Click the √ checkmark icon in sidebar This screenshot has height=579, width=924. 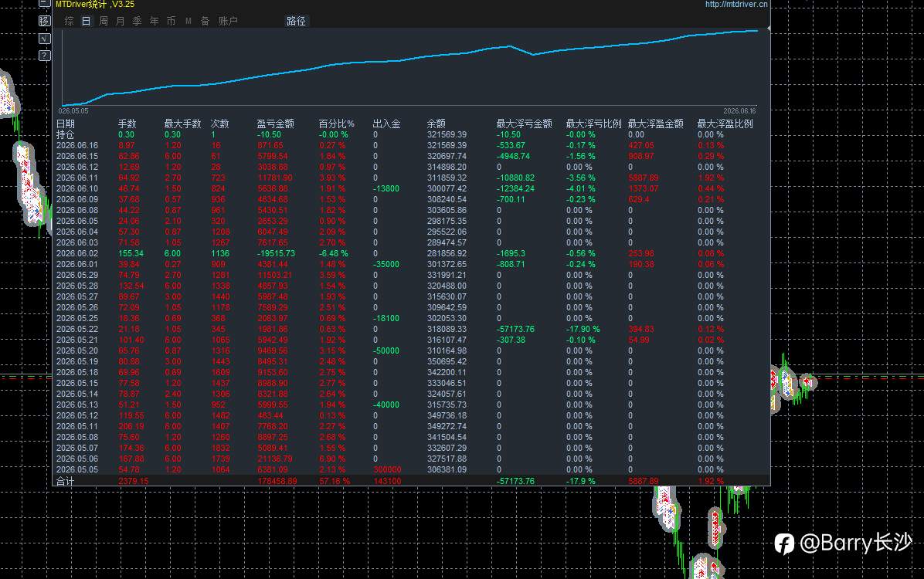click(x=44, y=39)
